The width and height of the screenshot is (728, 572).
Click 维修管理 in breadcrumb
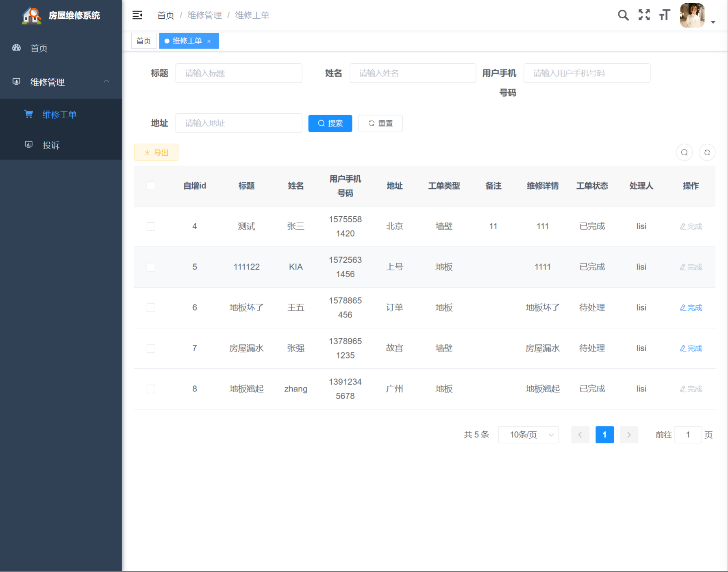pyautogui.click(x=204, y=15)
